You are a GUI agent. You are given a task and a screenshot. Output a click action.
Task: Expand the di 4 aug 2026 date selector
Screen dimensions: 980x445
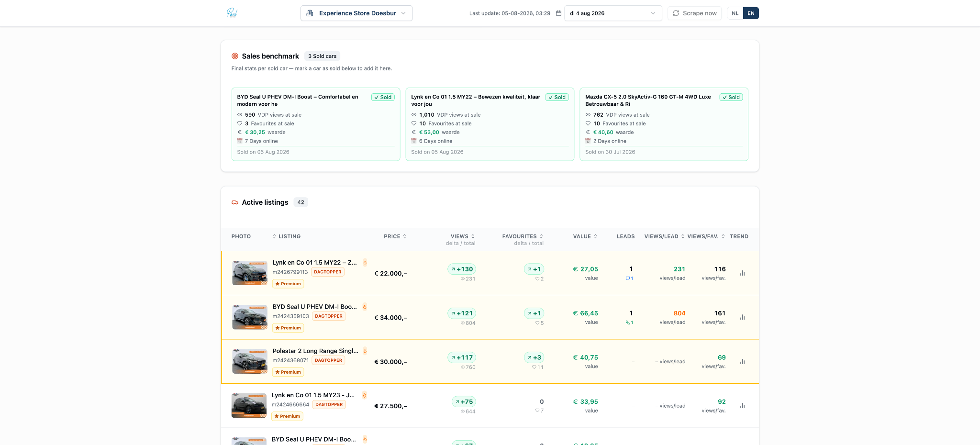tap(613, 13)
